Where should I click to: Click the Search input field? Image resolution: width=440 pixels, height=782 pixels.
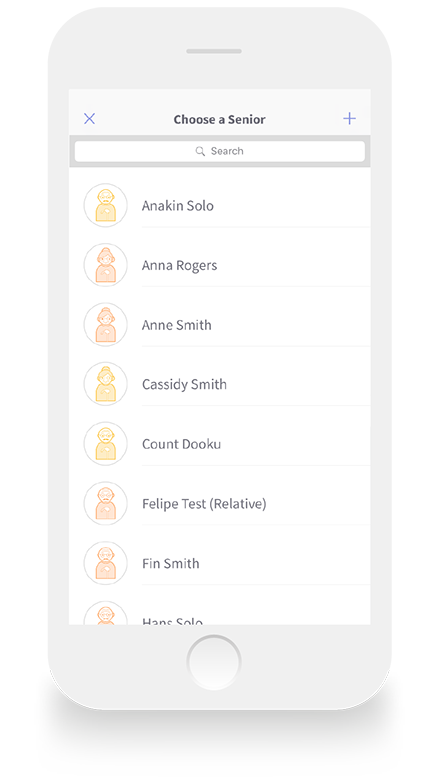pyautogui.click(x=220, y=151)
